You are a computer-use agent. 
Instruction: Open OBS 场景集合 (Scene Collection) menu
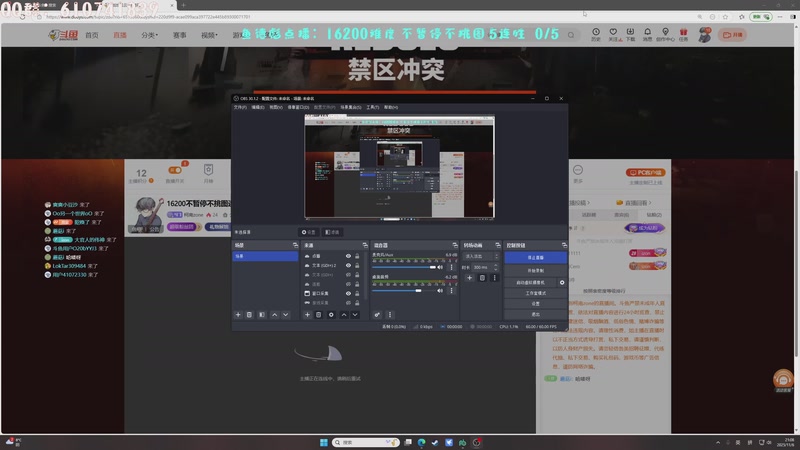pyautogui.click(x=351, y=107)
